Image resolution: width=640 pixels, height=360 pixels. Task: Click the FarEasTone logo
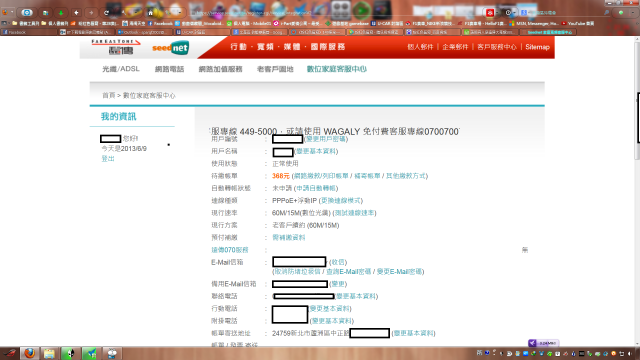[116, 47]
